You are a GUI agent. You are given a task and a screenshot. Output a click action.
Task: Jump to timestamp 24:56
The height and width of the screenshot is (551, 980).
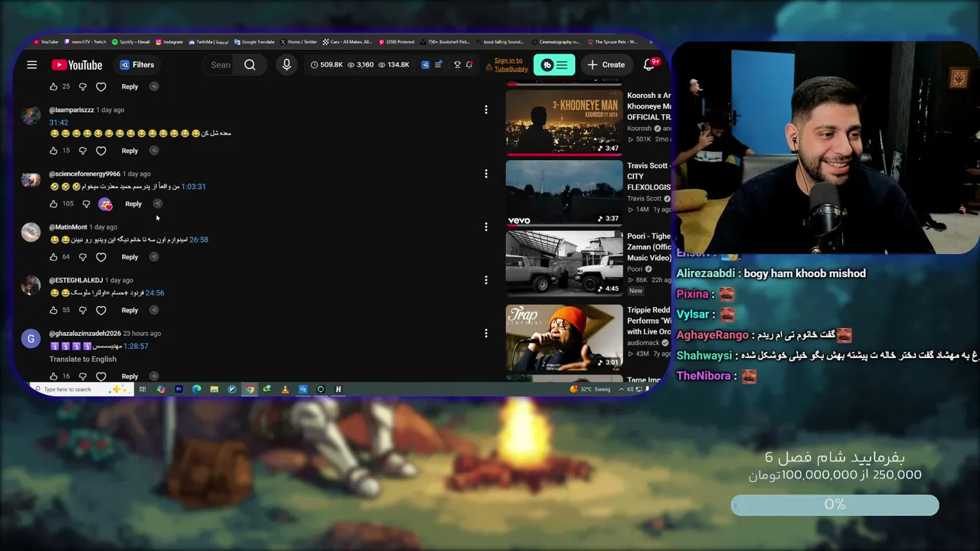[155, 293]
